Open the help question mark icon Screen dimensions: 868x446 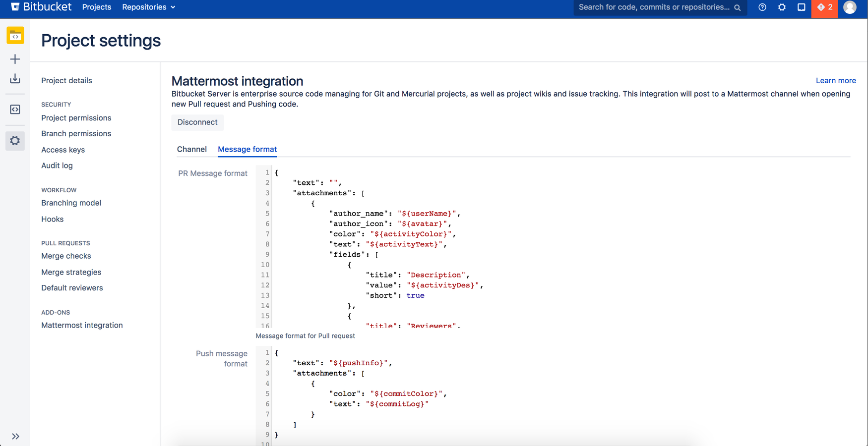[762, 7]
